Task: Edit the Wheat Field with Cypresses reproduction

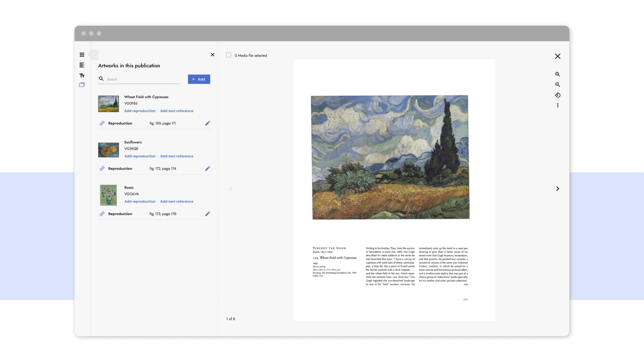Action: click(x=208, y=123)
